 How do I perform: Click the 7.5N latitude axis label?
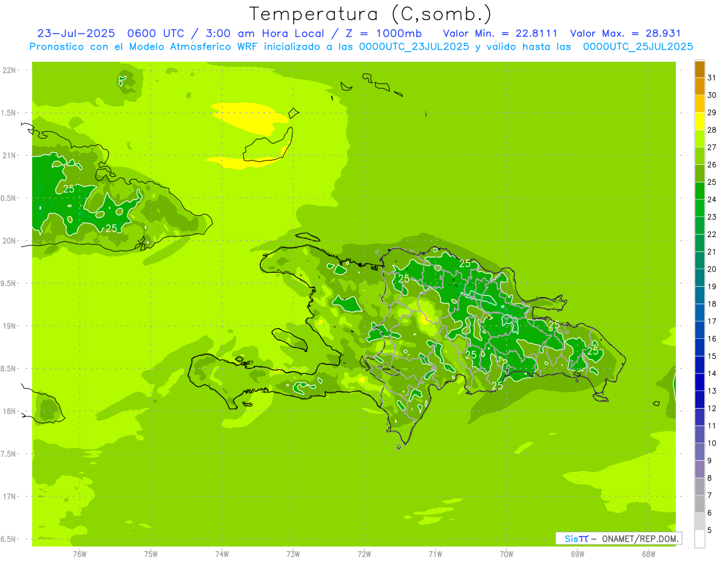click(9, 453)
